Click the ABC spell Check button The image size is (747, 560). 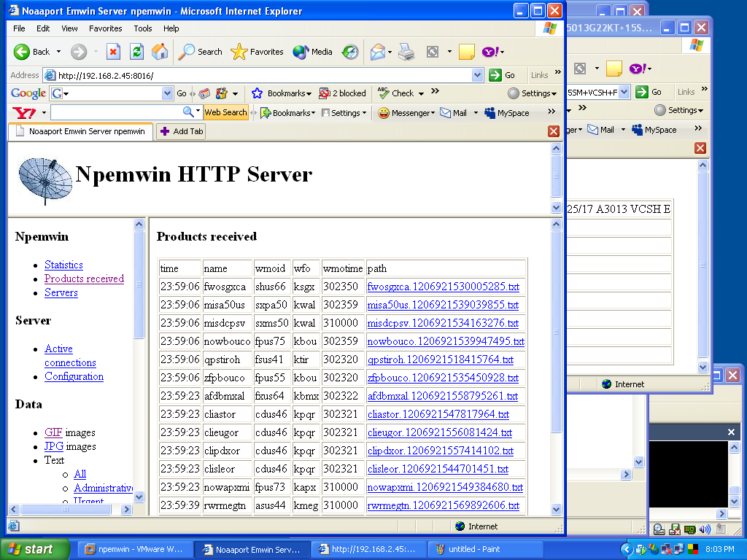click(x=396, y=93)
